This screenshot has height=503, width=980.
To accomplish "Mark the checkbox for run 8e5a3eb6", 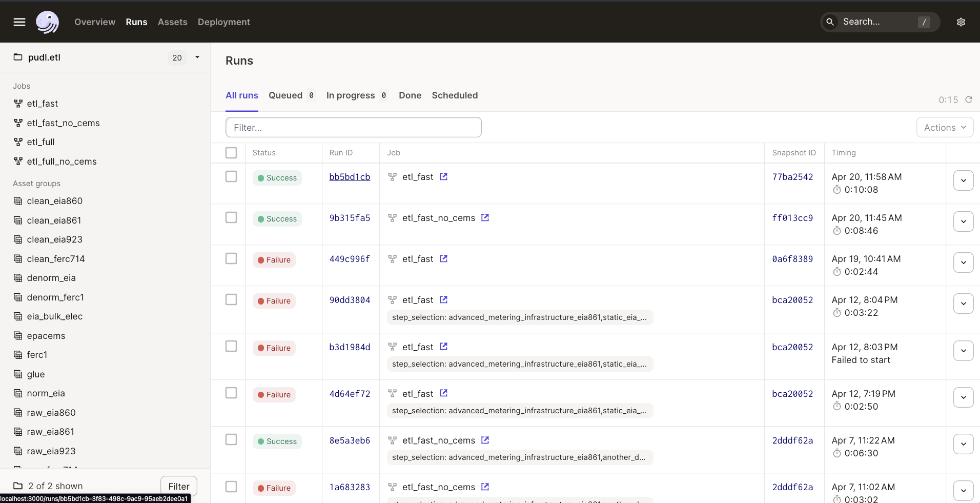I will coord(231,440).
